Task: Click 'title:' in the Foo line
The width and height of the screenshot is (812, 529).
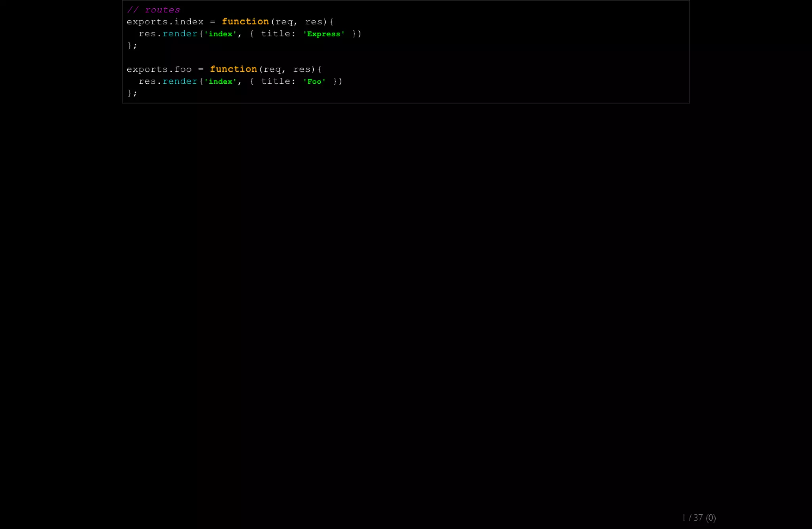Action: pyautogui.click(x=278, y=81)
